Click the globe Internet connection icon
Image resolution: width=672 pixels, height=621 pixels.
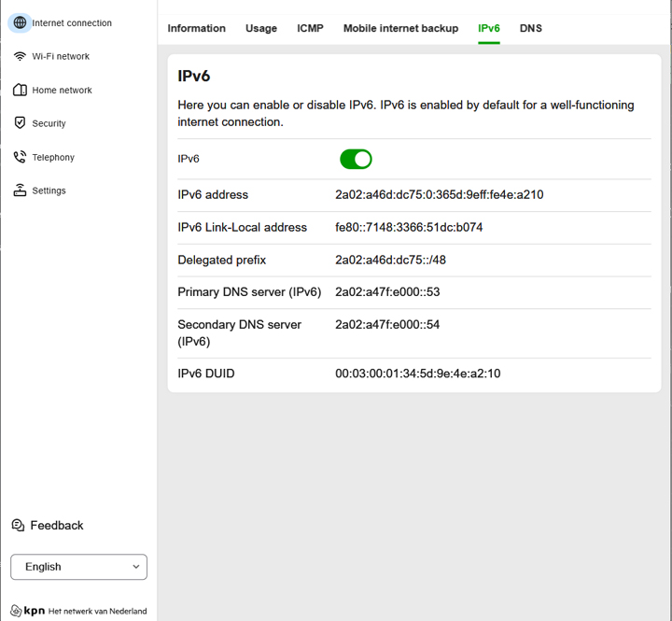(20, 22)
